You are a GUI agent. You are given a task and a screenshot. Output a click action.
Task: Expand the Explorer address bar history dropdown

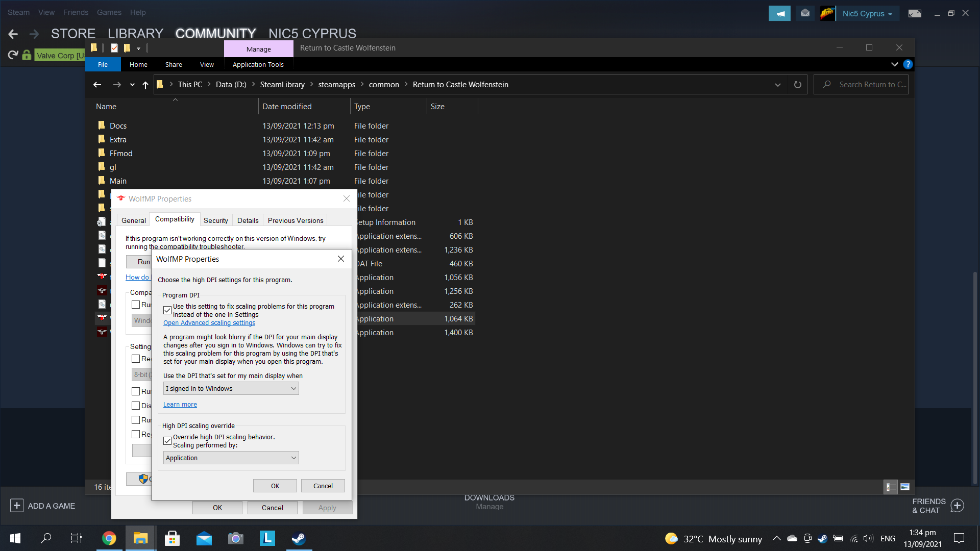coord(777,85)
